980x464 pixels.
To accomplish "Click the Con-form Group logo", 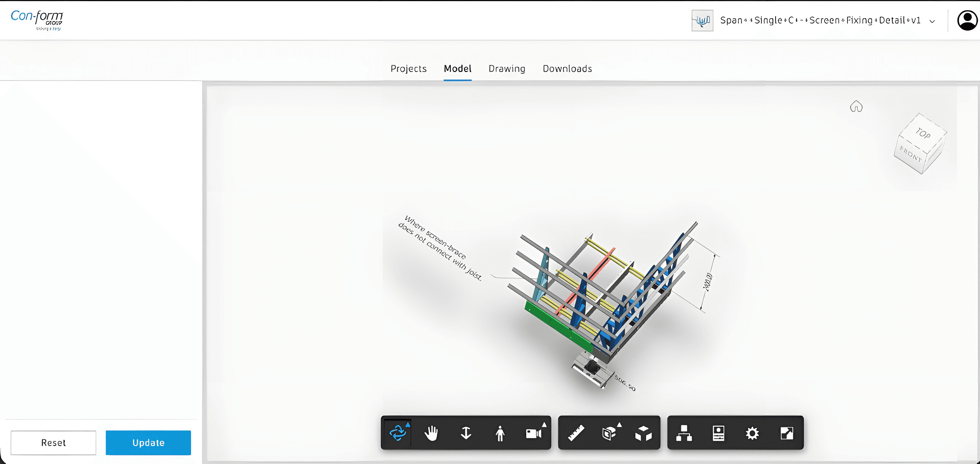I will (37, 20).
